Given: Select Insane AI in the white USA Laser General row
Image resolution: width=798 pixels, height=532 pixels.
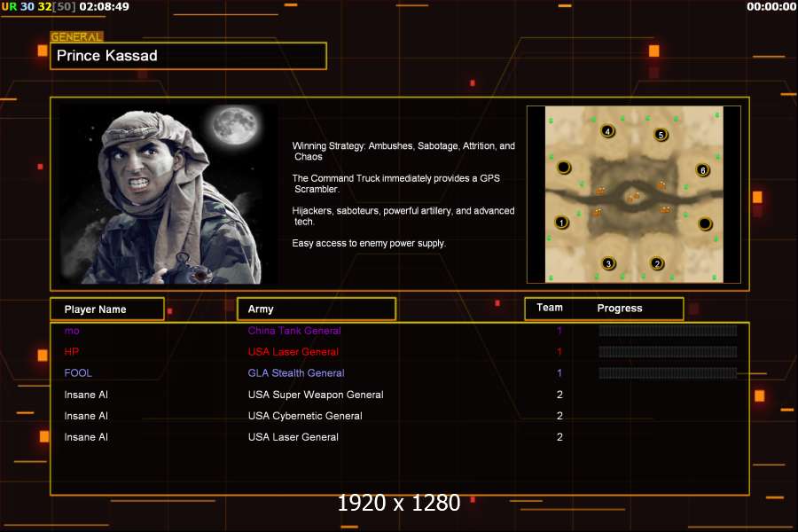Looking at the screenshot, I should 86,437.
